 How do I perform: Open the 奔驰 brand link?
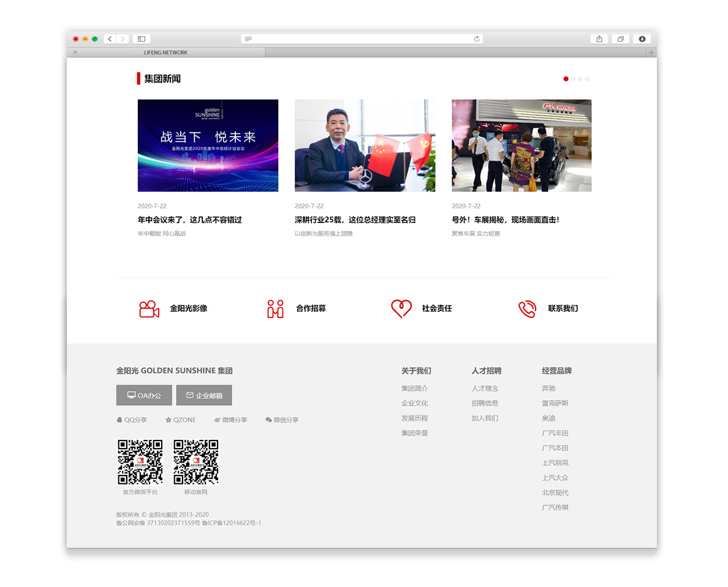[548, 388]
